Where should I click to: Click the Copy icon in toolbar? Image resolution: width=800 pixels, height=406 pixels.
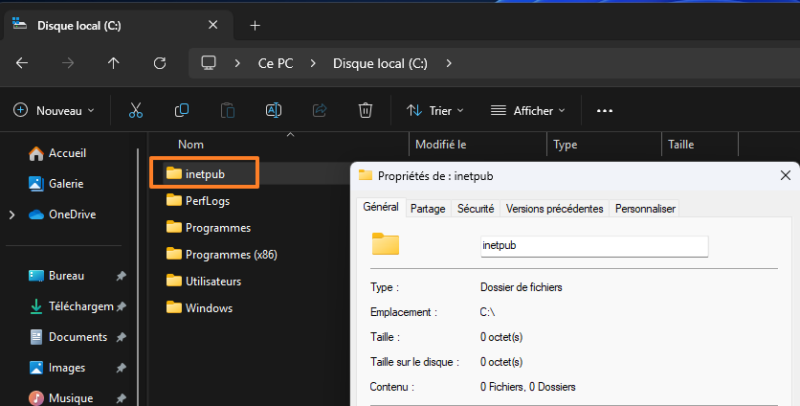[182, 111]
